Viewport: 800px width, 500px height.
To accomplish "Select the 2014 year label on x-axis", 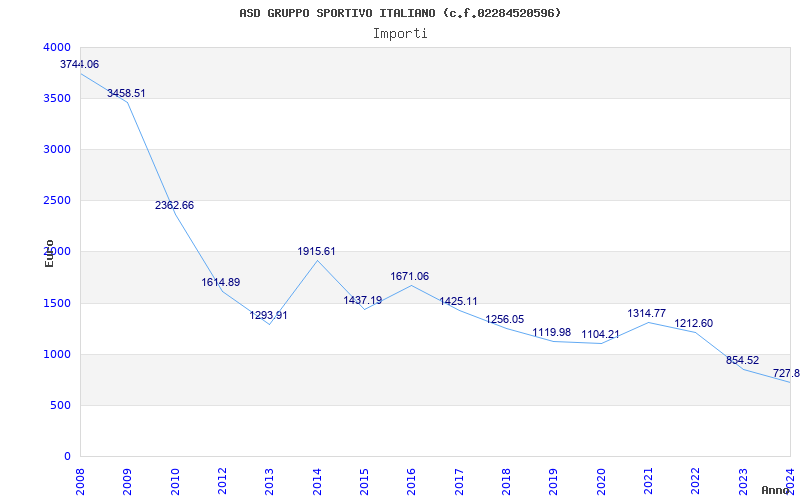I will [x=318, y=480].
